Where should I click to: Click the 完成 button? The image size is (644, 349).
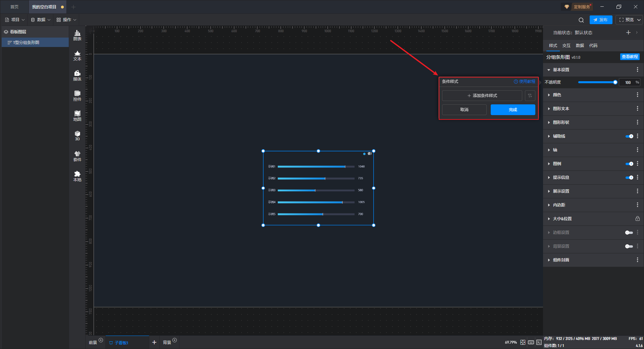[x=513, y=110]
